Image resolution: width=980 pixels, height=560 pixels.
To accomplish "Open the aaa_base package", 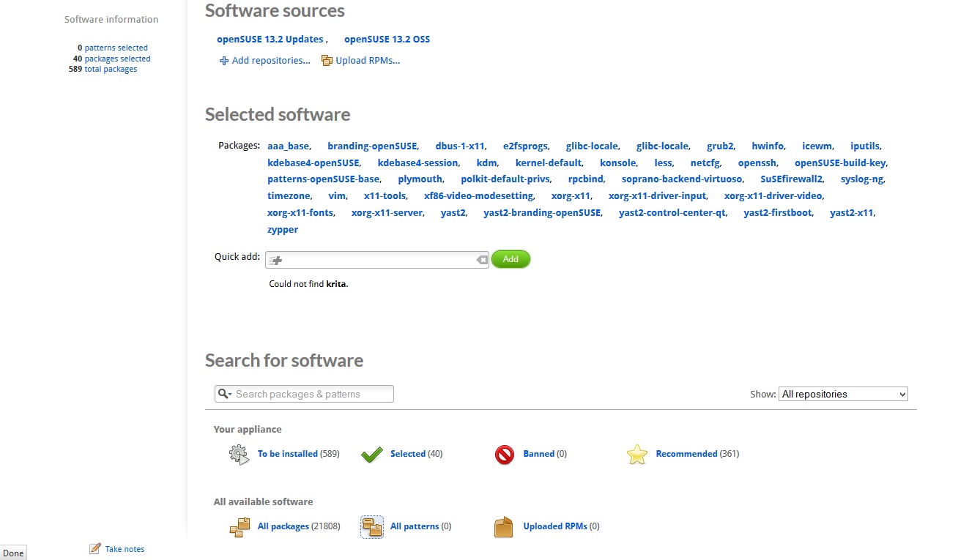I will pyautogui.click(x=288, y=146).
